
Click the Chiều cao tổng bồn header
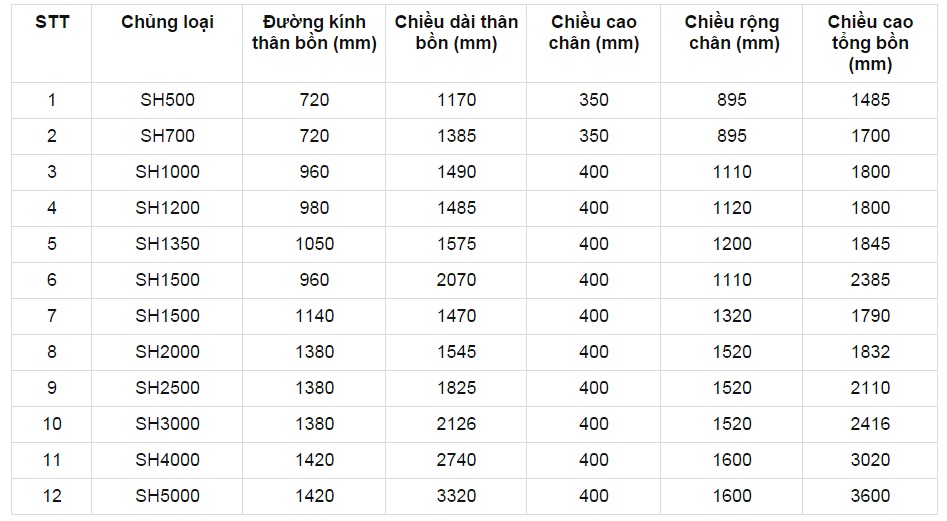(x=869, y=43)
